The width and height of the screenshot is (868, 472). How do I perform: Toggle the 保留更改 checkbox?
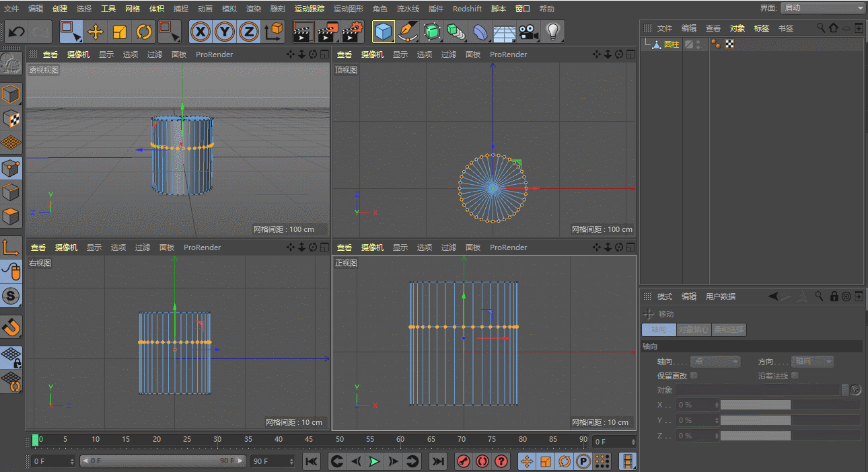(x=694, y=376)
